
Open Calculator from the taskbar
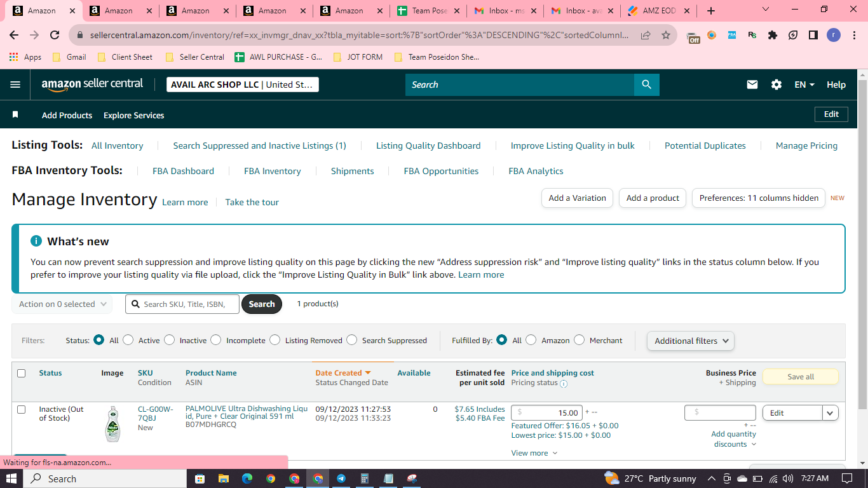pos(365,478)
